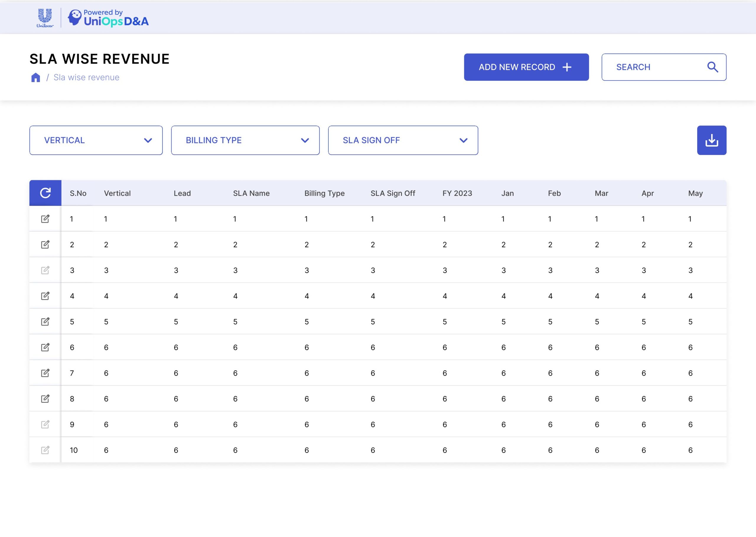Click the refresh icon in table header

(45, 193)
